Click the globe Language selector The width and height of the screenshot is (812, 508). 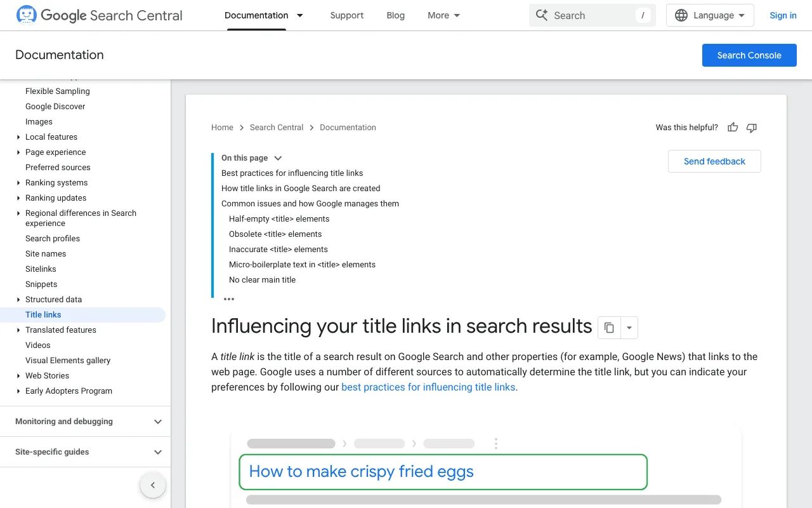tap(710, 15)
